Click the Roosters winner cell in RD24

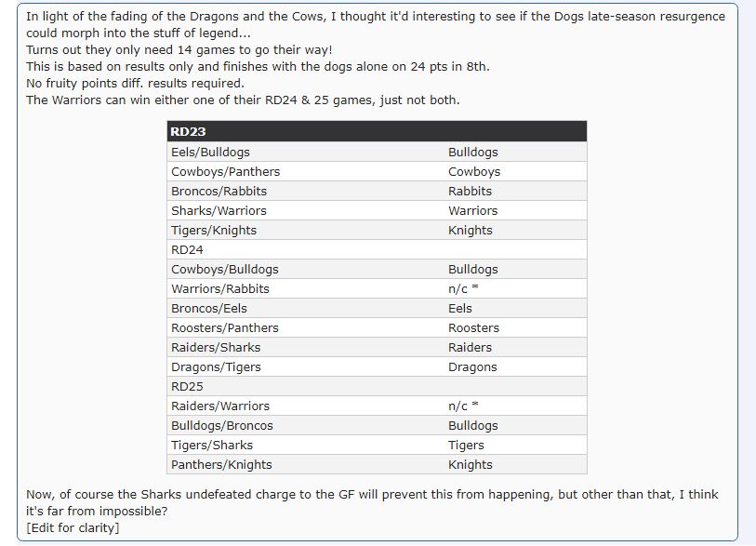(x=473, y=327)
